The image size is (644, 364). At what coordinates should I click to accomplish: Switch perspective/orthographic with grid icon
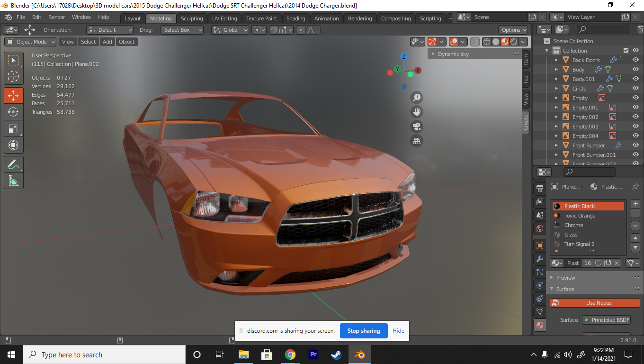[x=417, y=141]
